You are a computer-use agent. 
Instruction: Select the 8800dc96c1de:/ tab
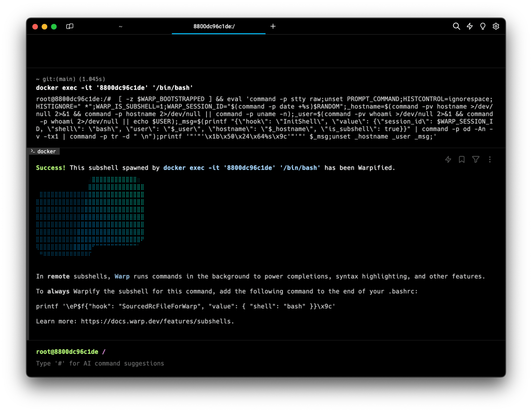pyautogui.click(x=214, y=26)
